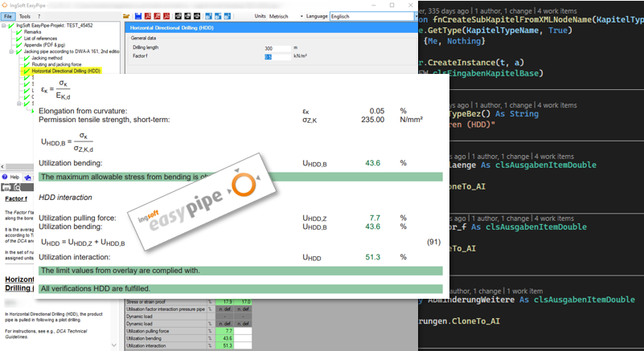The width and height of the screenshot is (644, 351).
Task: Click the Drilling length input field
Action: pyautogui.click(x=277, y=48)
